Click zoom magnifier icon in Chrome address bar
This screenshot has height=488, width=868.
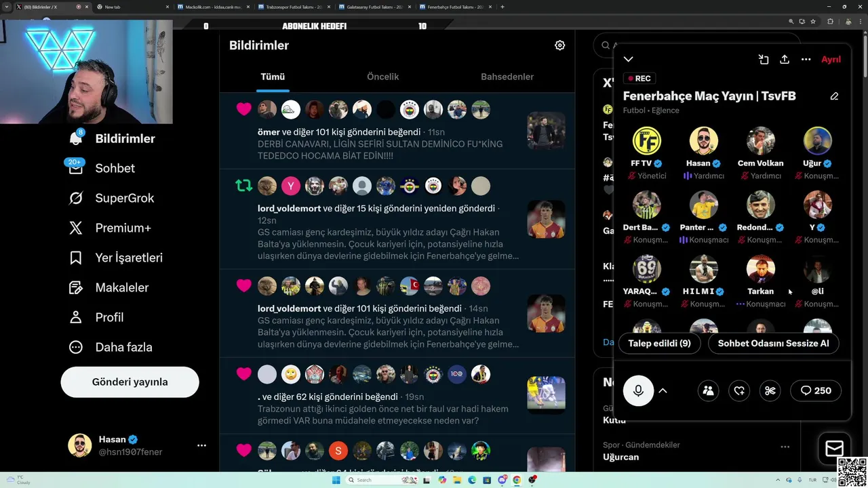coord(791,22)
